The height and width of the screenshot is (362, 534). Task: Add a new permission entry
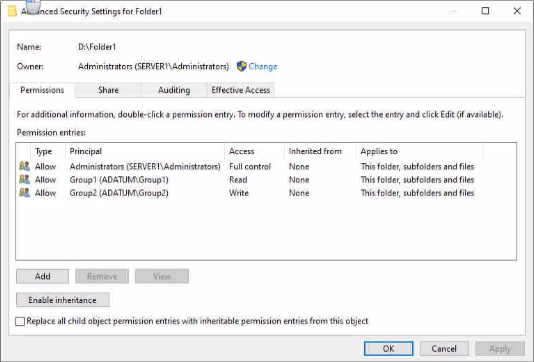pyautogui.click(x=43, y=276)
